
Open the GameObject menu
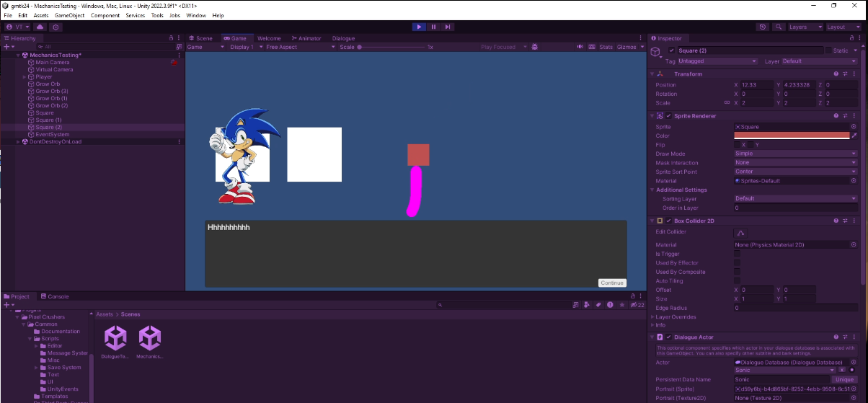click(70, 15)
